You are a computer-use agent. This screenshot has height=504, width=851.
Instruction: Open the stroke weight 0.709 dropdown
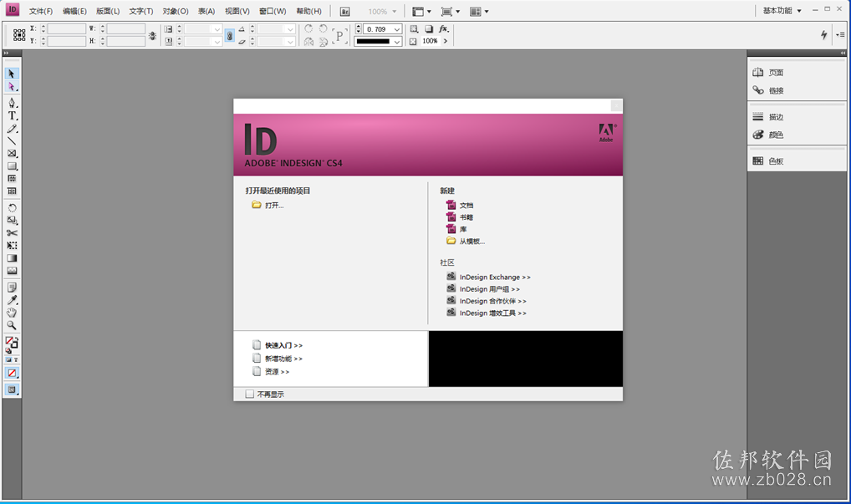tap(397, 29)
